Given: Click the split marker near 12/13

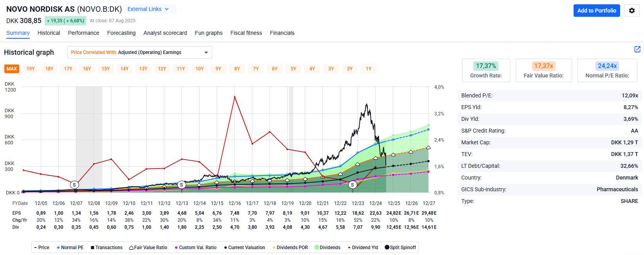Looking at the screenshot, I should (181, 185).
